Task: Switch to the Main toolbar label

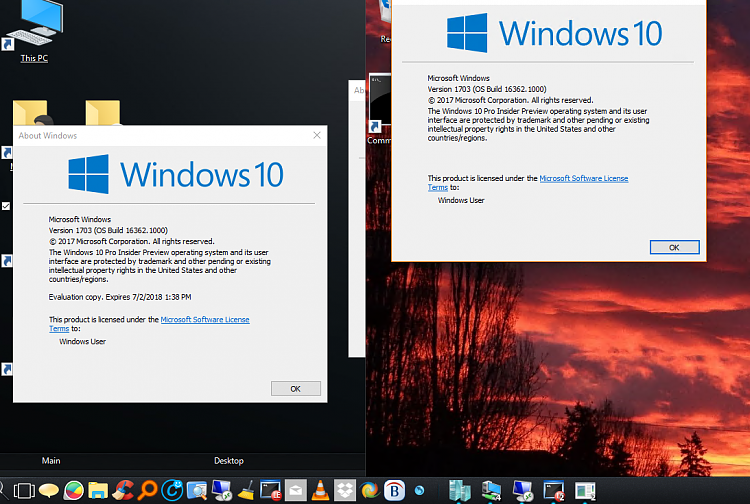Action: point(51,460)
